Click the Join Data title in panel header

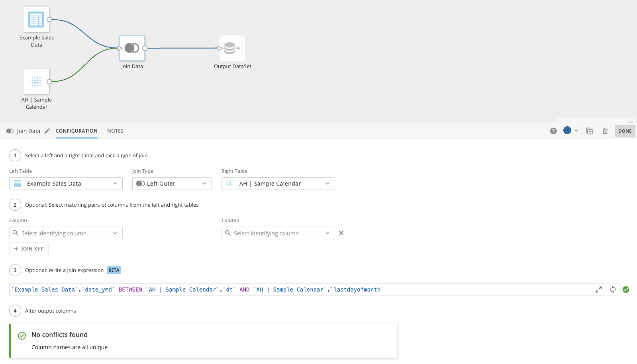click(29, 131)
